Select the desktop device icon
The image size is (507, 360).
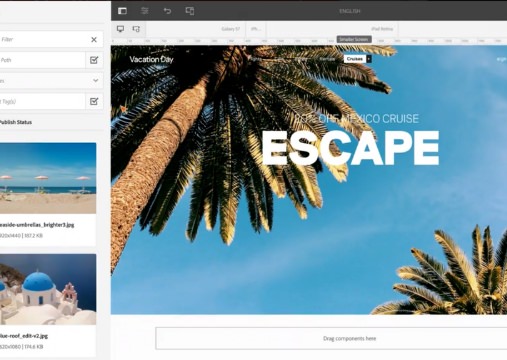click(x=120, y=29)
